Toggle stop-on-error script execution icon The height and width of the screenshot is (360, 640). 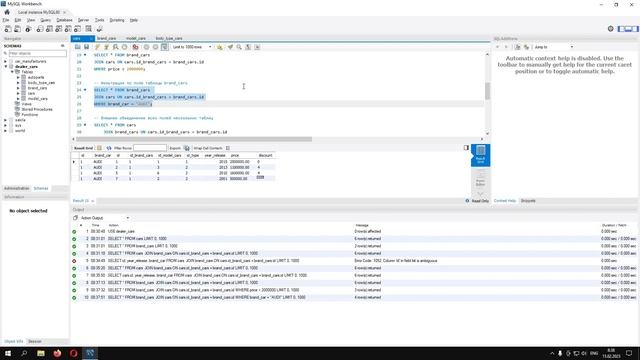[135, 47]
